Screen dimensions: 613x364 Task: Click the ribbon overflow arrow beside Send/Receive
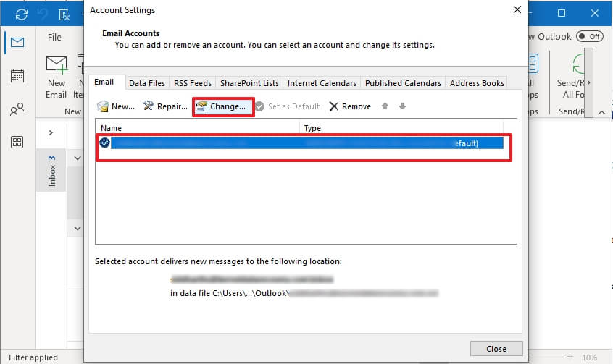click(589, 82)
